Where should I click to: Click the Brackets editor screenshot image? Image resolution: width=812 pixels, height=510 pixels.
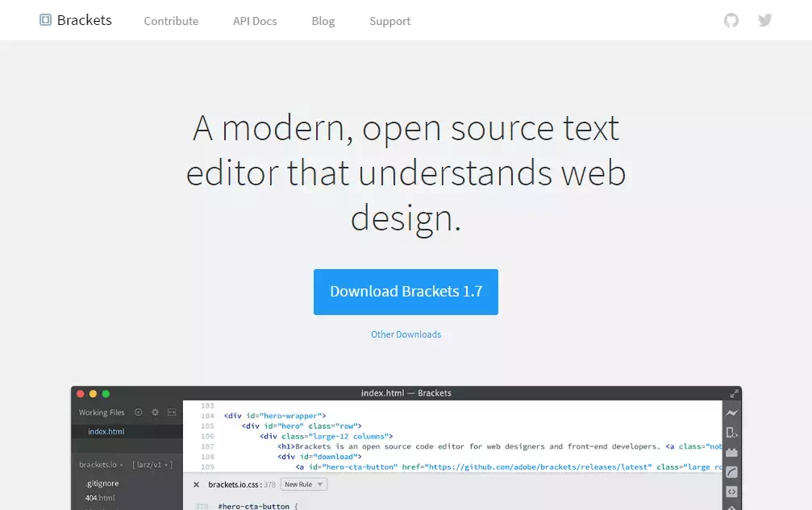406,448
